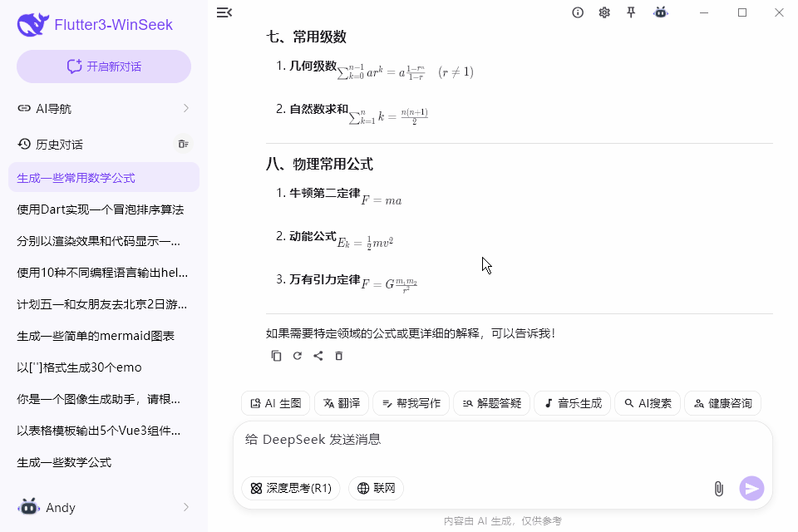Start a new chat with 开启新对话
The height and width of the screenshot is (532, 798).
tap(103, 65)
